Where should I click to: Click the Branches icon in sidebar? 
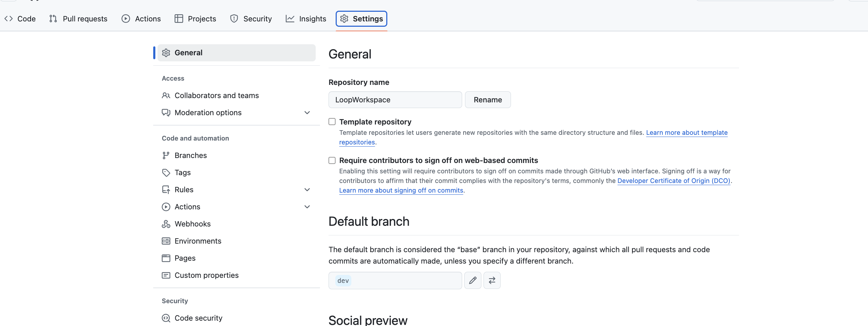(166, 156)
